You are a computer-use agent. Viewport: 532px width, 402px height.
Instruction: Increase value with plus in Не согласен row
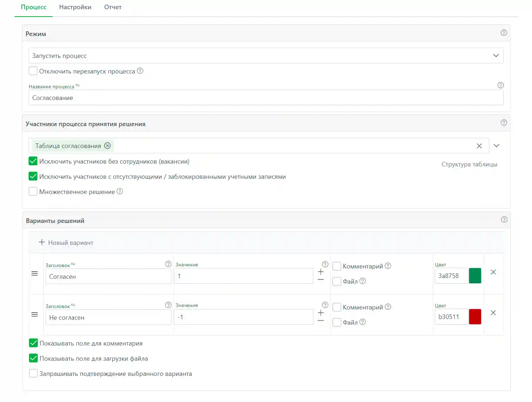click(x=321, y=313)
